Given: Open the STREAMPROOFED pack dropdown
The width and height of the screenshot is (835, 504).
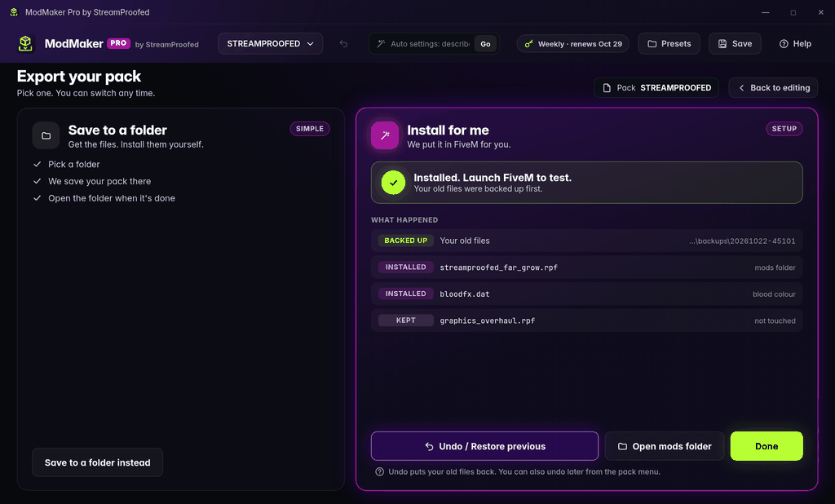Looking at the screenshot, I should click(x=271, y=44).
